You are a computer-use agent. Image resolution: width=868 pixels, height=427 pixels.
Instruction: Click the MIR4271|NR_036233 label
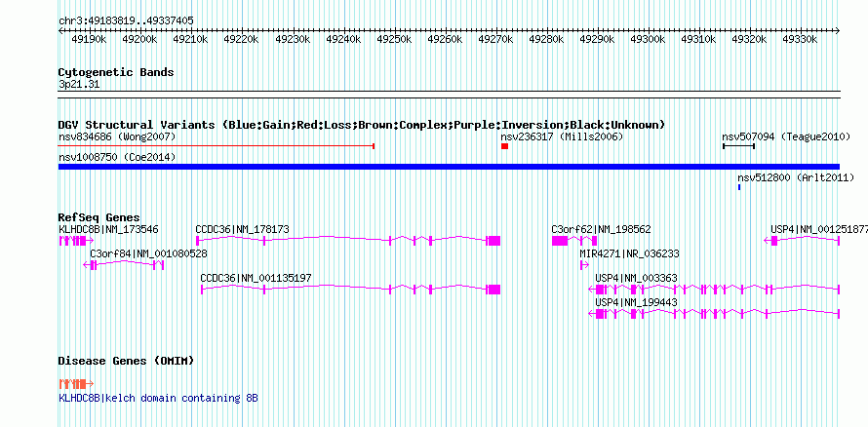pos(629,253)
